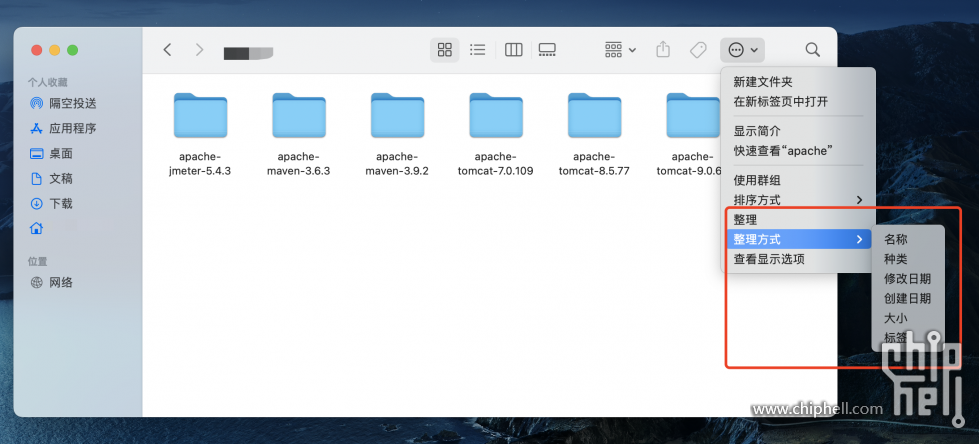The image size is (979, 444).
Task: Select the apache-maven-3.9.2 folder icon
Action: tap(397, 116)
